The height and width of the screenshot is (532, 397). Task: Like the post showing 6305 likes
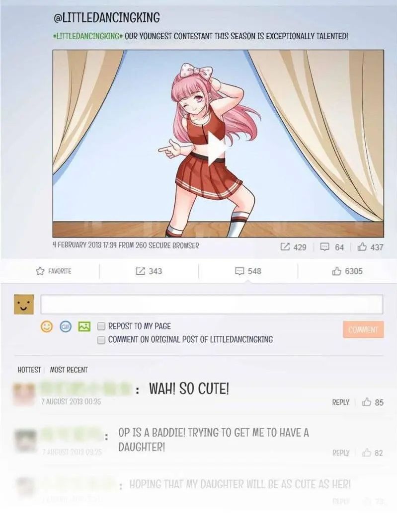pyautogui.click(x=336, y=271)
